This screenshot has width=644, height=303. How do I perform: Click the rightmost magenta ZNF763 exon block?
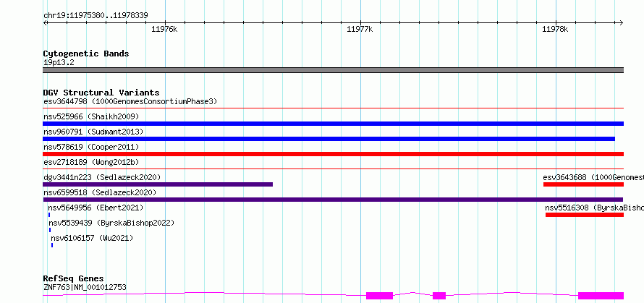pyautogui.click(x=601, y=296)
